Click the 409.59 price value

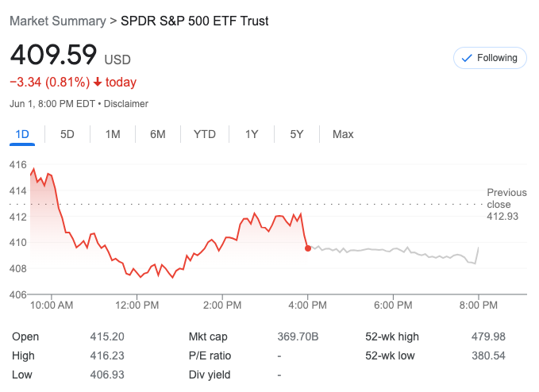[53, 56]
